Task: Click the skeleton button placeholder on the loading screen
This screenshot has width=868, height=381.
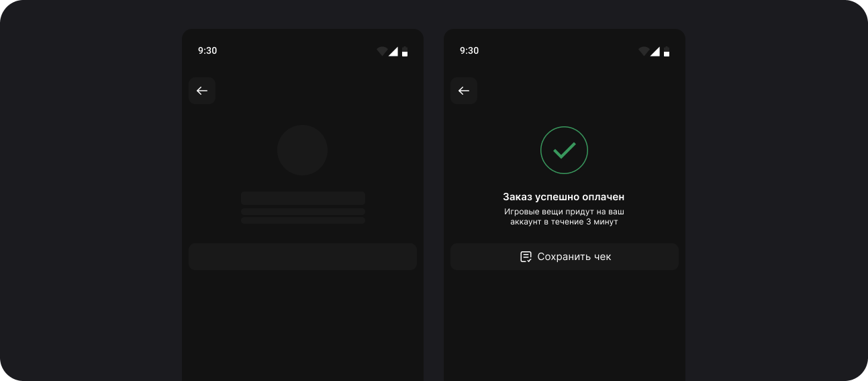Action: (x=303, y=257)
